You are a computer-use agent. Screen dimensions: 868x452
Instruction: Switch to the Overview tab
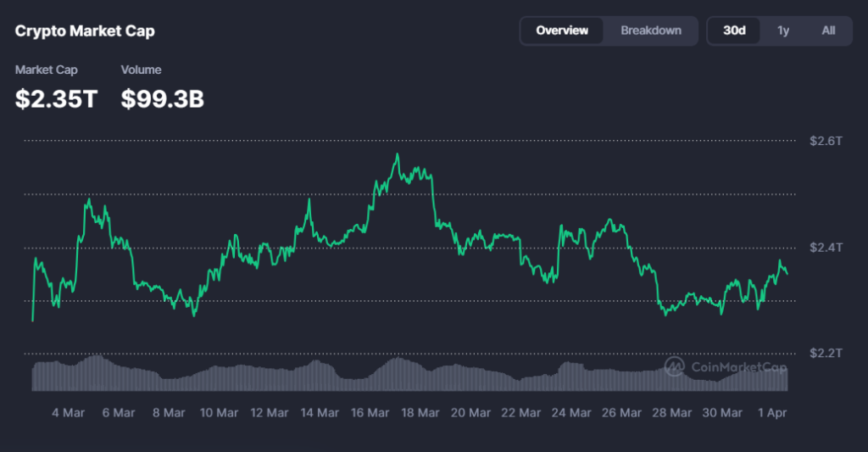(x=562, y=31)
